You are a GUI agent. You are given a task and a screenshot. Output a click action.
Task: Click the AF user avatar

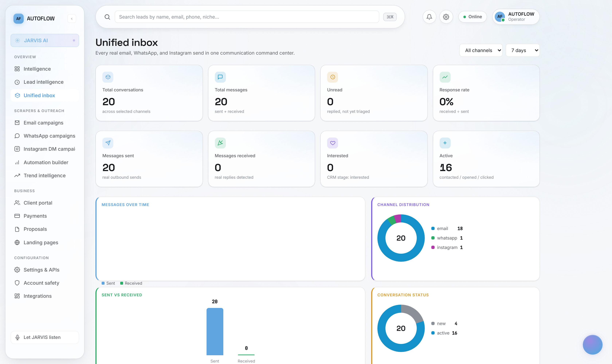(x=500, y=17)
